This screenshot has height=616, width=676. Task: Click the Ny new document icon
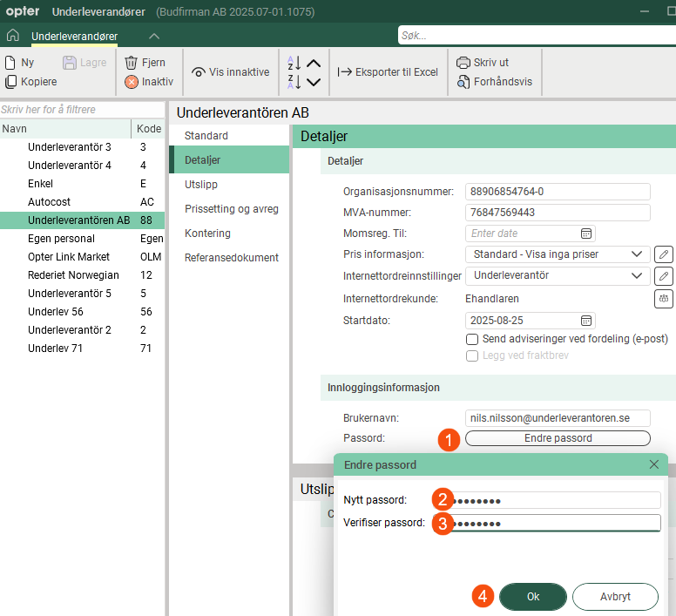pos(10,63)
